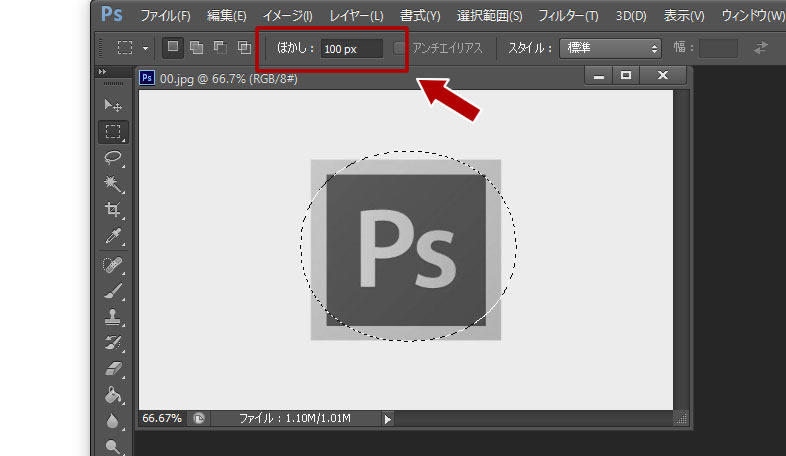Close the 00.jpg document window
786x456 pixels.
pos(663,76)
